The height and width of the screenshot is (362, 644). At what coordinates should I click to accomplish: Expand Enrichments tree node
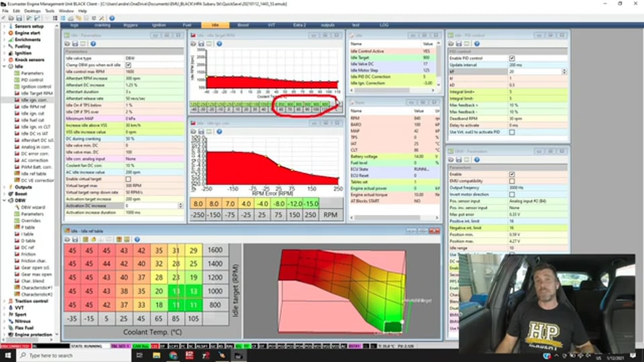tap(5, 40)
